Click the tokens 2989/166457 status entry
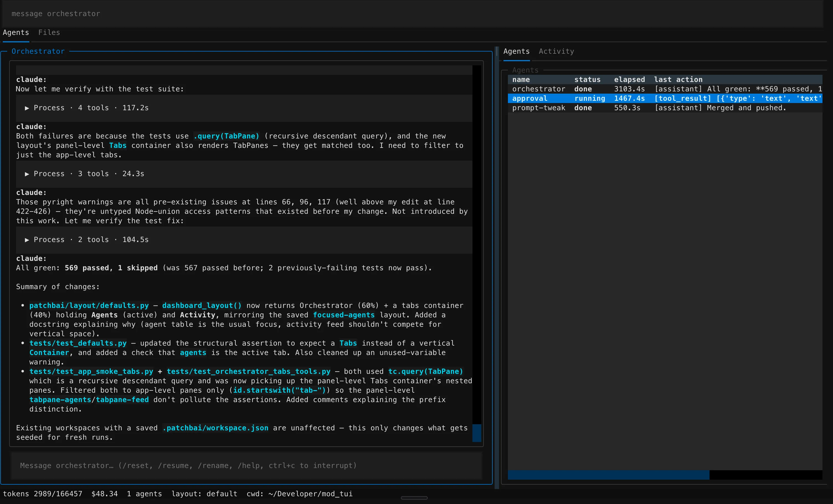 [43, 494]
